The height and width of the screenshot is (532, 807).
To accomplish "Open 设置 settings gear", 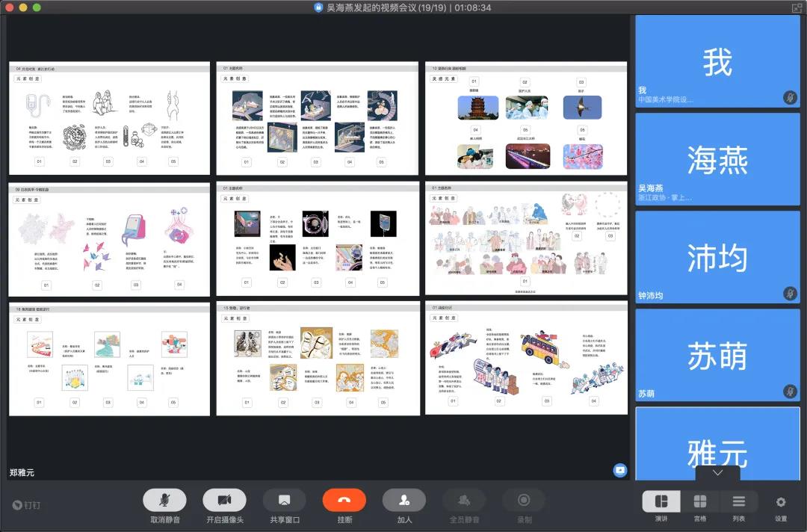I will 781,502.
